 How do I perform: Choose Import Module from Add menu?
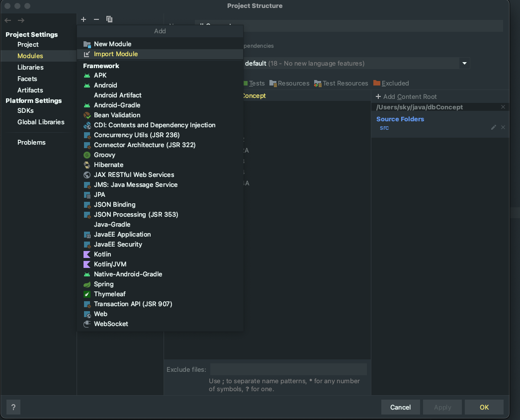[160, 54]
